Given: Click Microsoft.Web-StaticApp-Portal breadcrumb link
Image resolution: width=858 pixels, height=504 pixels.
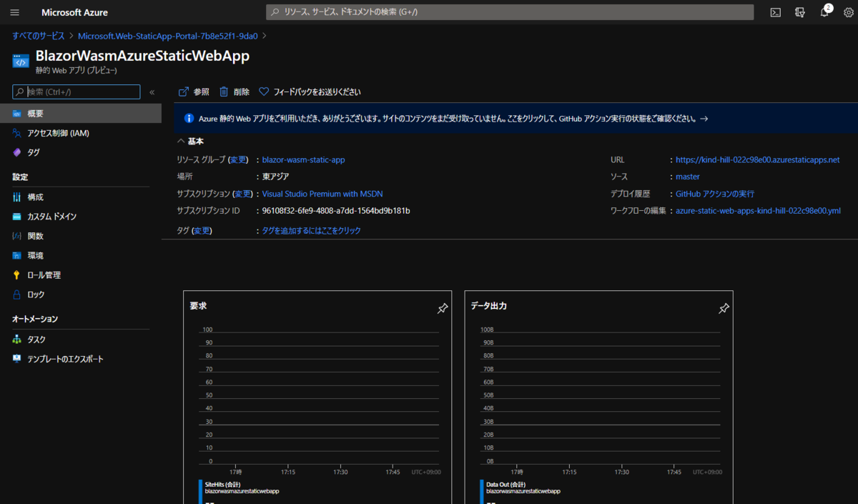Looking at the screenshot, I should (168, 36).
